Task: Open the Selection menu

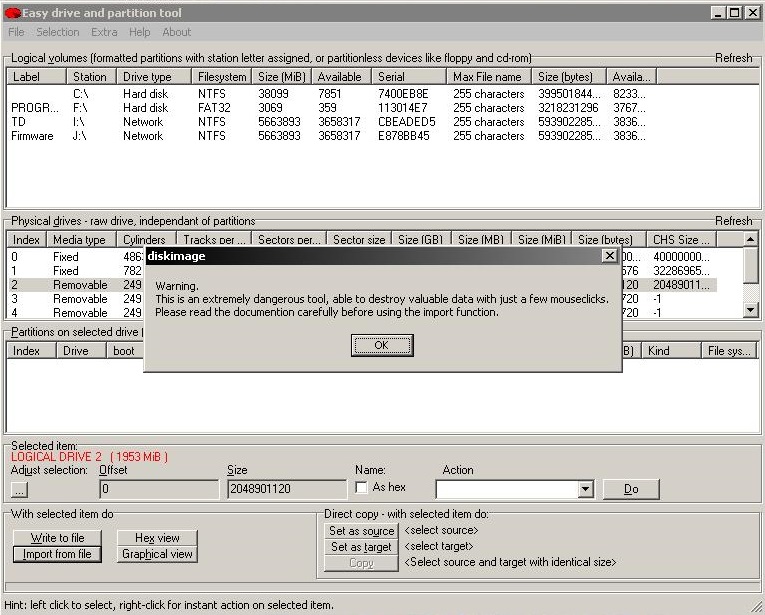Action: click(x=57, y=32)
